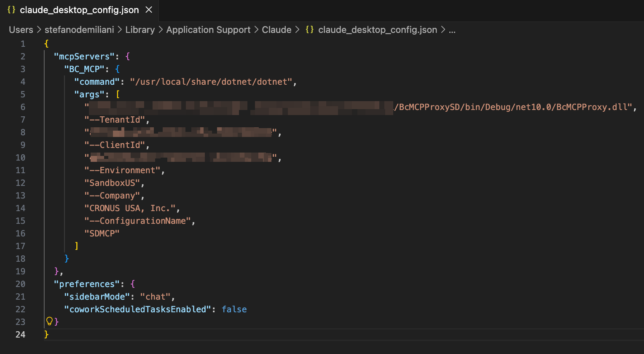Click claude_desktop_config.json in the breadcrumb path
644x354 pixels.
click(377, 30)
